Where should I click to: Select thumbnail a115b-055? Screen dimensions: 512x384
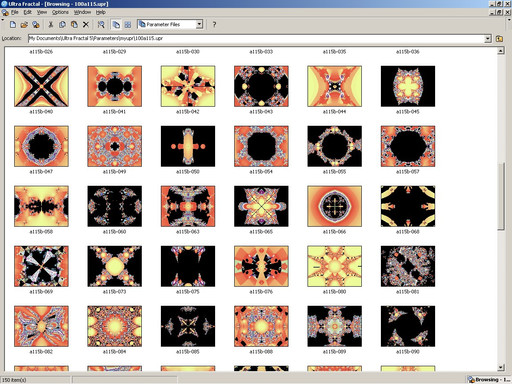335,146
